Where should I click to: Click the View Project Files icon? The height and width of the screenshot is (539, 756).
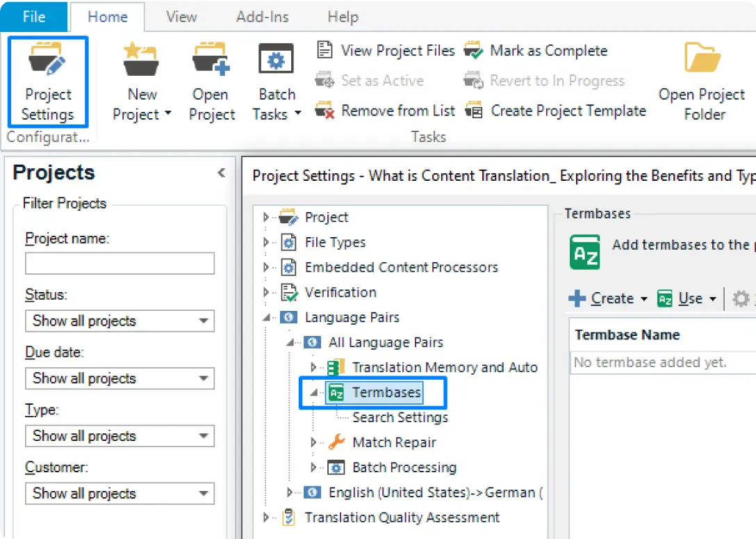coord(324,51)
